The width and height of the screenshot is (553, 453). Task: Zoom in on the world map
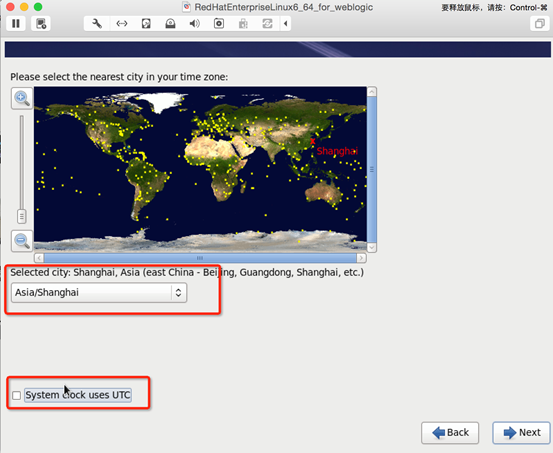(22, 98)
